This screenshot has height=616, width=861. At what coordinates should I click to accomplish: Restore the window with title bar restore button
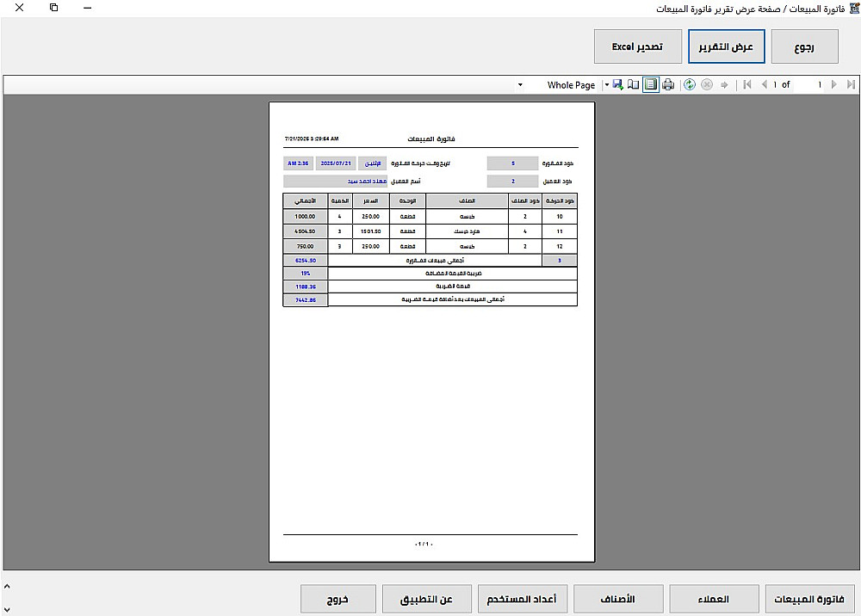[x=53, y=8]
